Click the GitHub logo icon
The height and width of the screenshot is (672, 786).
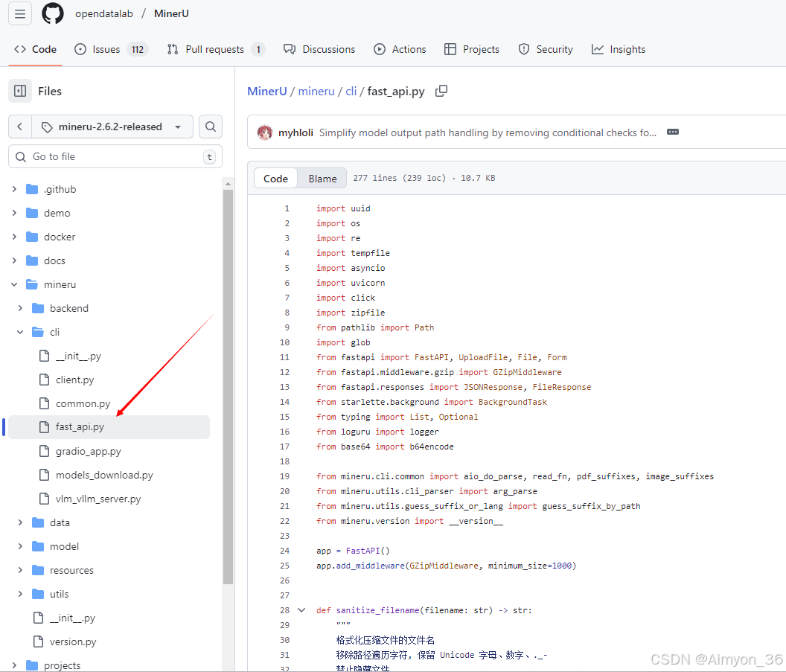tap(53, 13)
